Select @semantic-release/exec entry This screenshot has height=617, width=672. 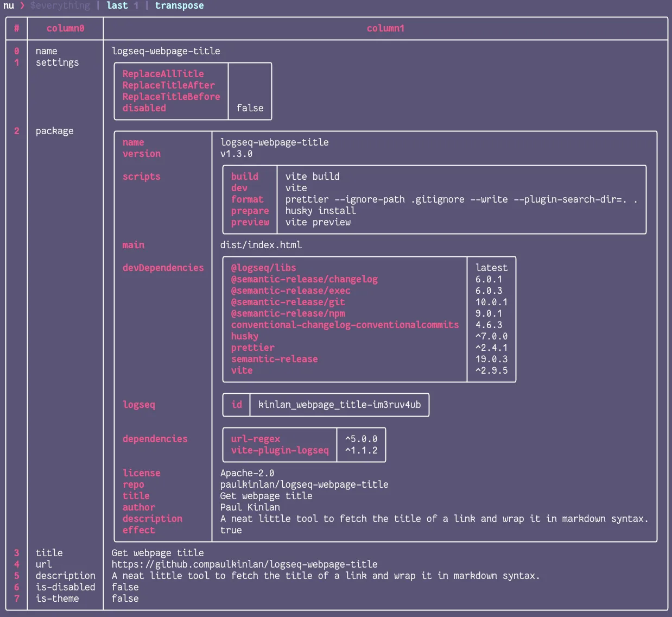click(x=290, y=291)
